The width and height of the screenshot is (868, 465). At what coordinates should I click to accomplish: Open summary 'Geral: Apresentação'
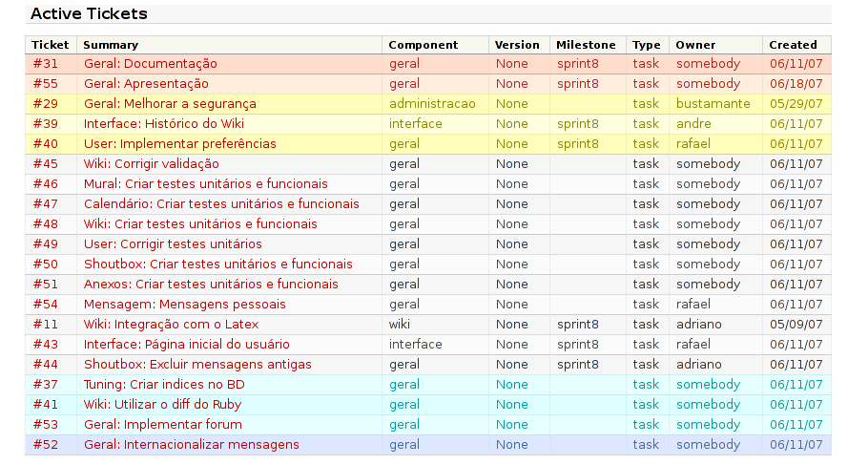coord(146,84)
